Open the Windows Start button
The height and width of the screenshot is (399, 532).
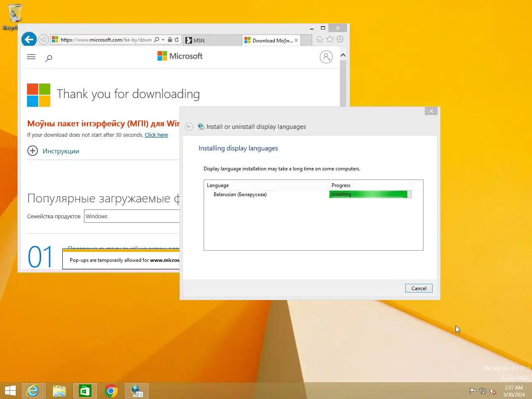coord(10,391)
